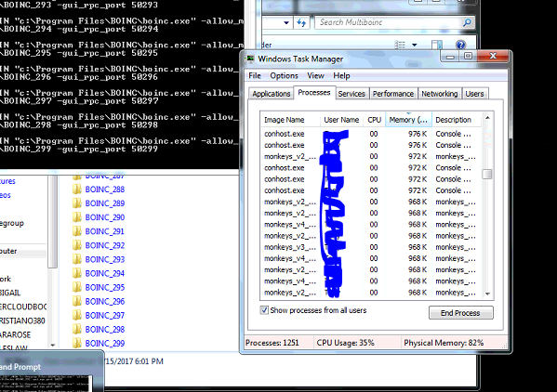Click the search magnifier icon in Explorer
This screenshot has height=392, width=557.
[467, 22]
